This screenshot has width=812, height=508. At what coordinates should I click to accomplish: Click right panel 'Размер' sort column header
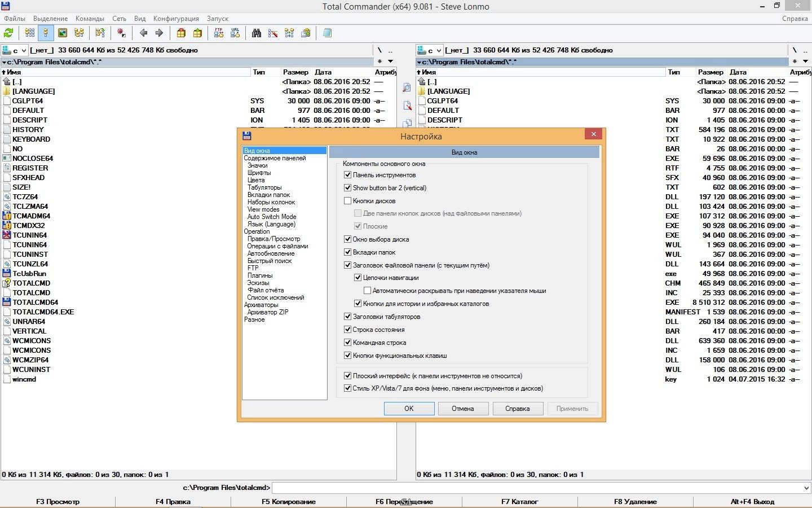coord(710,72)
